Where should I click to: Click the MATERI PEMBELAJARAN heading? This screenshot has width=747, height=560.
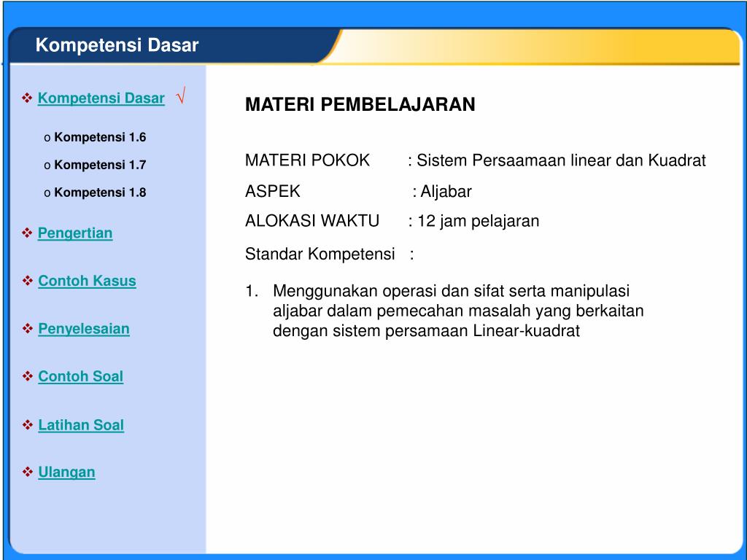click(360, 104)
